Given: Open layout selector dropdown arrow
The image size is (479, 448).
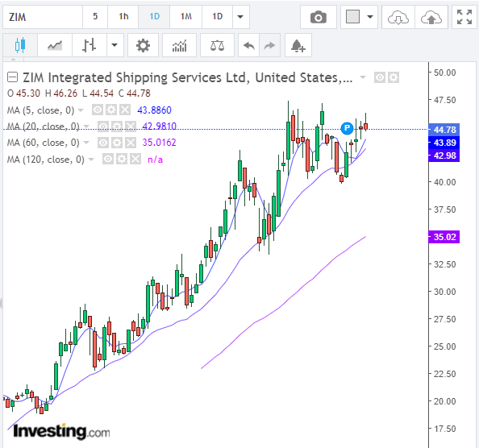Looking at the screenshot, I should pyautogui.click(x=370, y=17).
